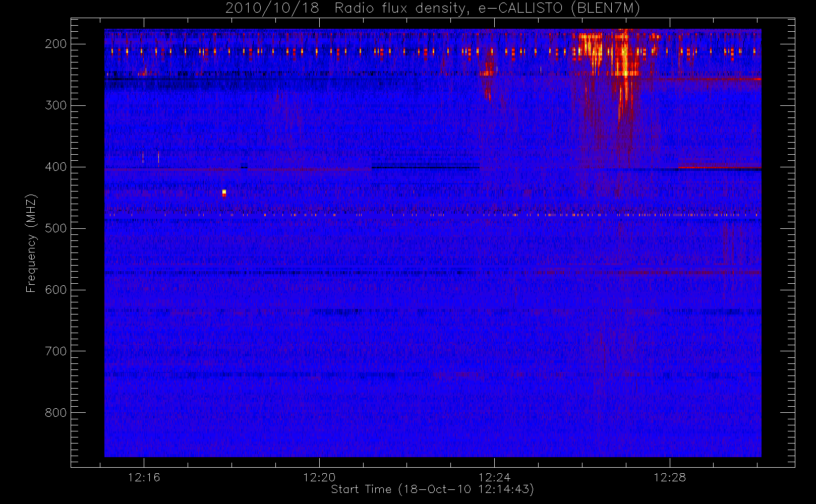816x504 pixels.
Task: Select the 'Frequency (MHz)' y-axis label
Action: 31,243
